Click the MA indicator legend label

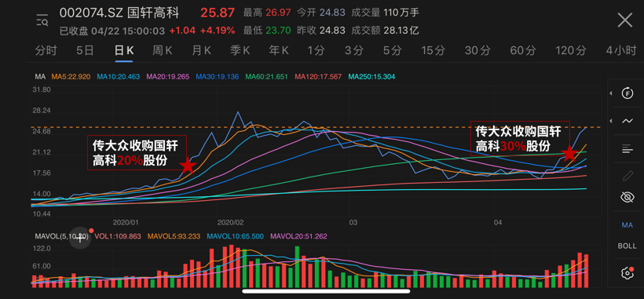[40, 76]
